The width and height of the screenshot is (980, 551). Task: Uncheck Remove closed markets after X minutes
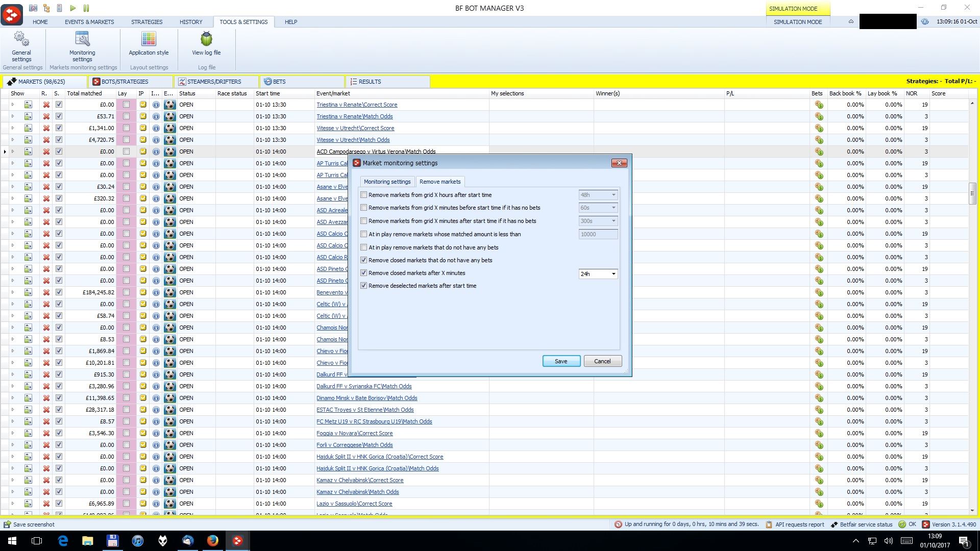[364, 273]
